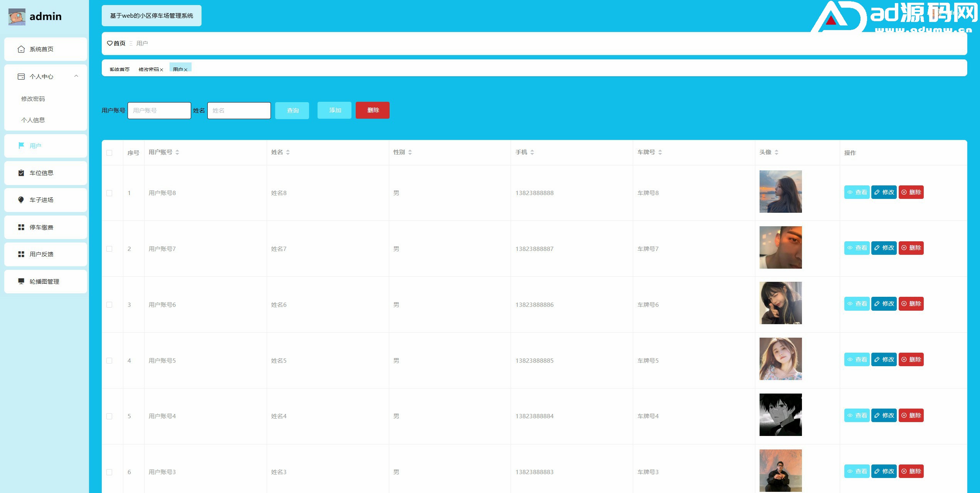Viewport: 980px width, 493px height.
Task: Click the monitor icon for 轮播图管理
Action: [21, 281]
